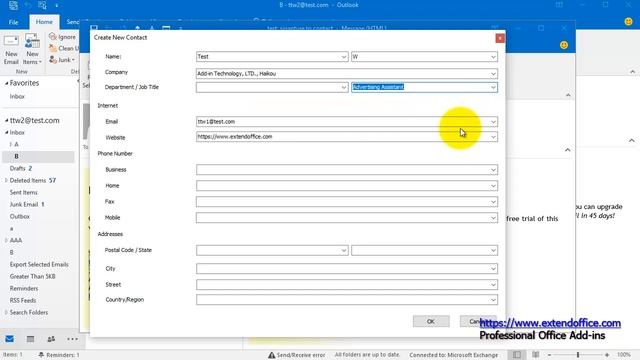Open the last name dropdown showing W
This screenshot has height=360, width=640.
493,57
